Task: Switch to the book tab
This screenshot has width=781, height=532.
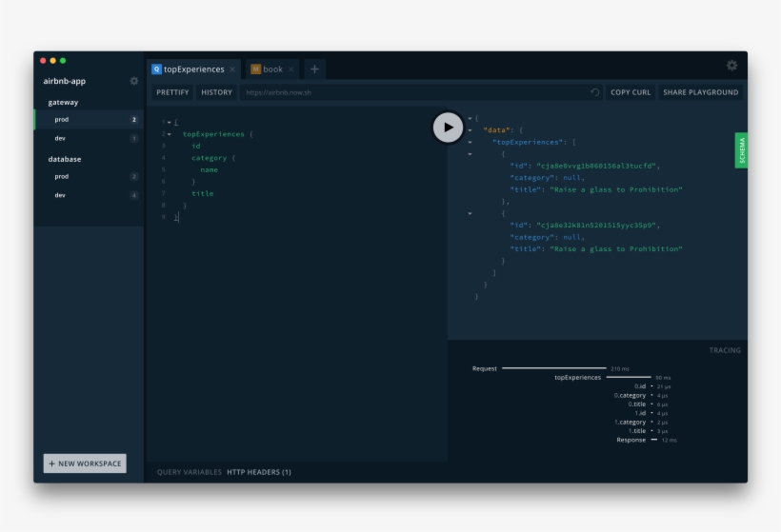Action: pos(272,69)
